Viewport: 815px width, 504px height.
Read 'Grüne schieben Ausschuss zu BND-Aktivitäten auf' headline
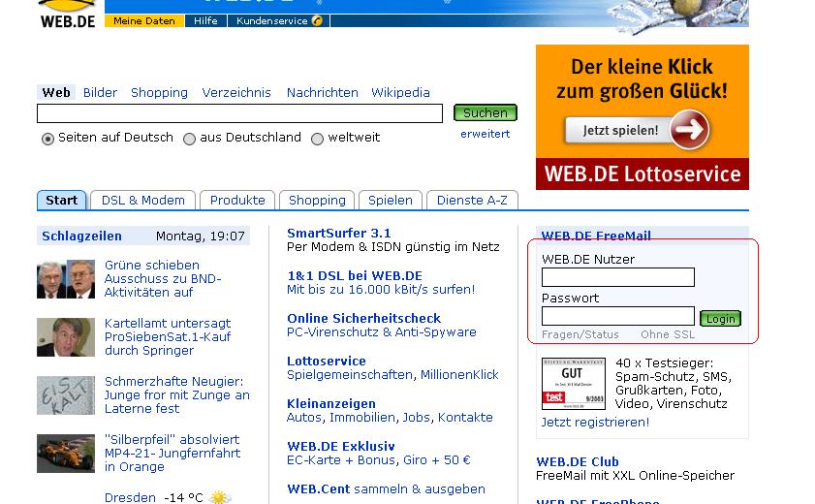[163, 279]
